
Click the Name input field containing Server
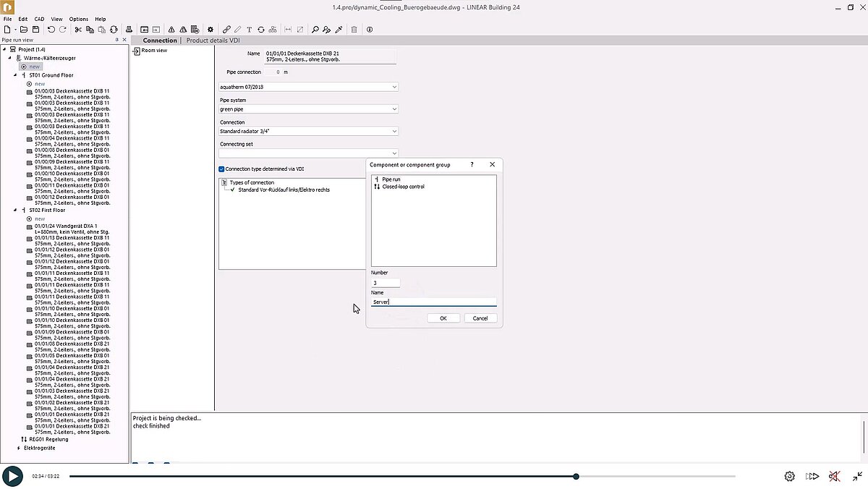[433, 302]
